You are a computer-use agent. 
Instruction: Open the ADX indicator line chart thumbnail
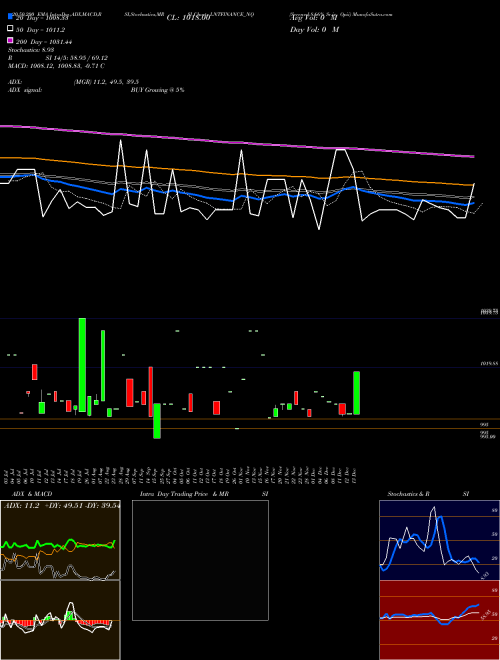(60, 540)
